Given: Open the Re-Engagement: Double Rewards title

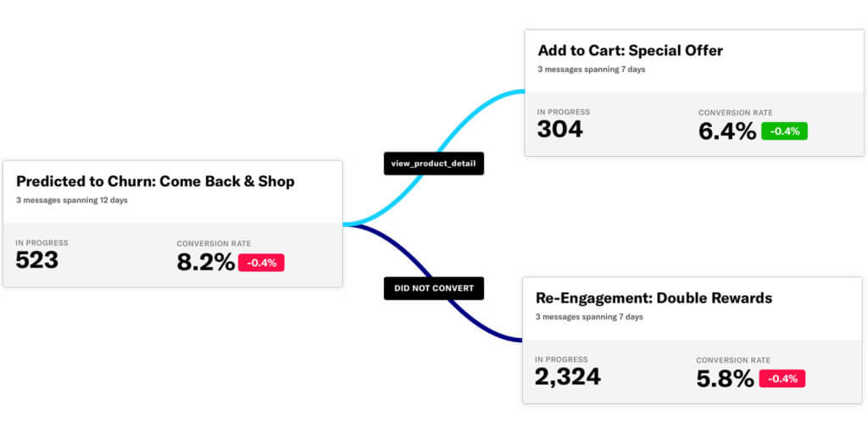Looking at the screenshot, I should [x=654, y=298].
